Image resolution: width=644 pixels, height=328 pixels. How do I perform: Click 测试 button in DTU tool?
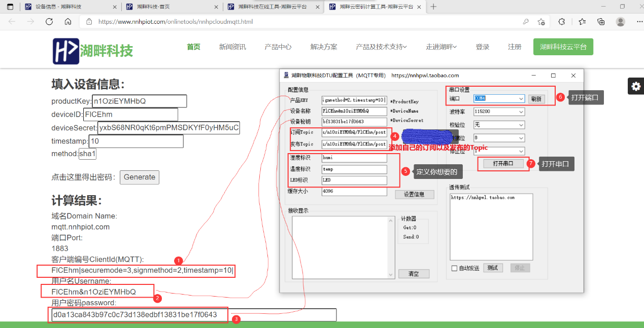pos(492,268)
